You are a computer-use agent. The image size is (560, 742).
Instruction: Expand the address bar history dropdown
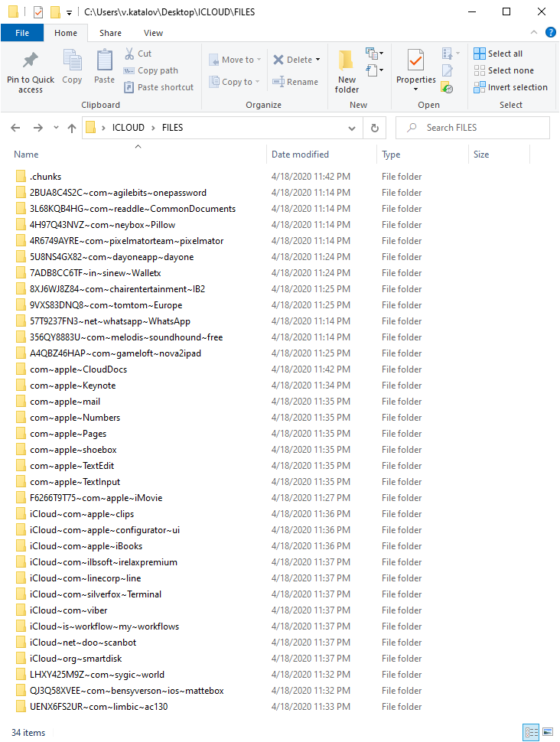point(353,128)
